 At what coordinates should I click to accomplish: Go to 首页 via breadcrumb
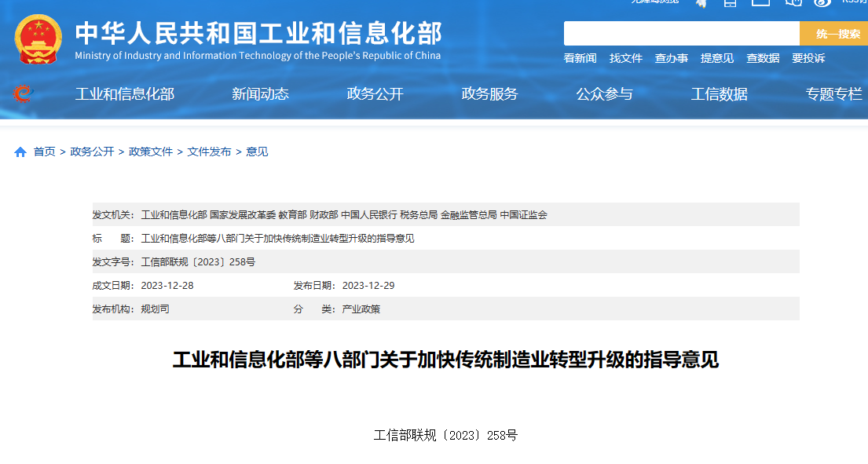click(x=44, y=152)
